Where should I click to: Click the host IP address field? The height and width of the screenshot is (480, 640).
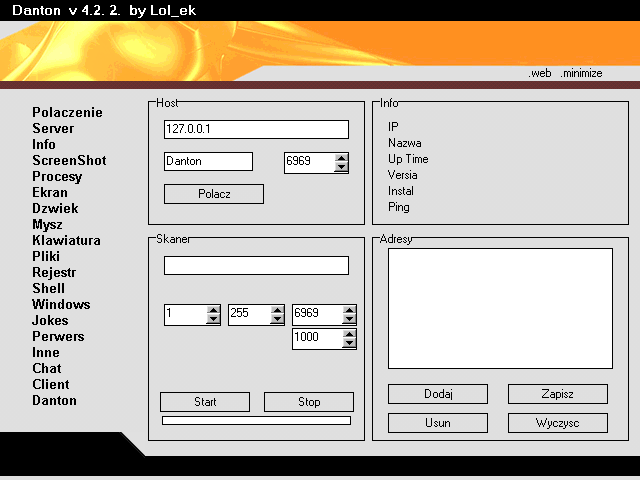click(x=256, y=129)
